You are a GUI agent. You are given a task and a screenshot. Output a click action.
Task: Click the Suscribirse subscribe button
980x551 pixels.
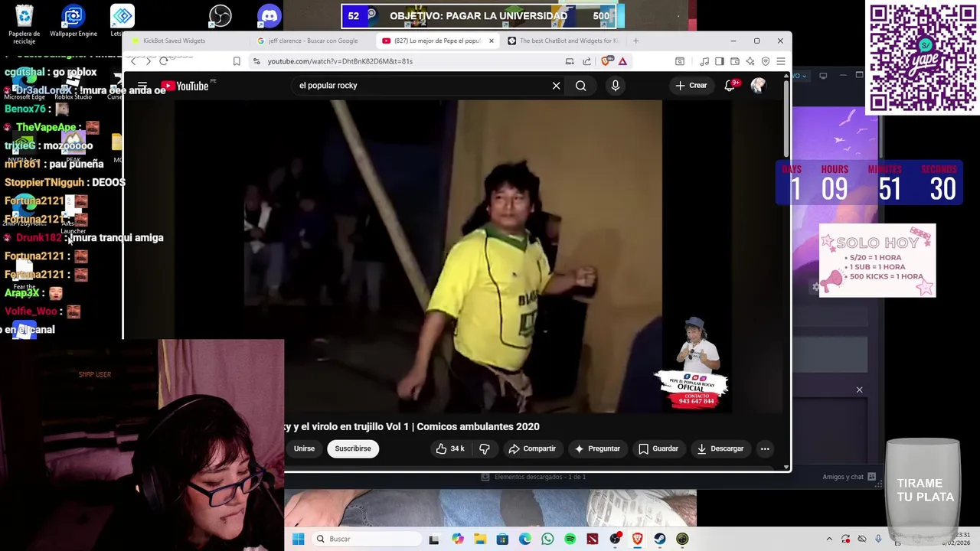pyautogui.click(x=353, y=448)
